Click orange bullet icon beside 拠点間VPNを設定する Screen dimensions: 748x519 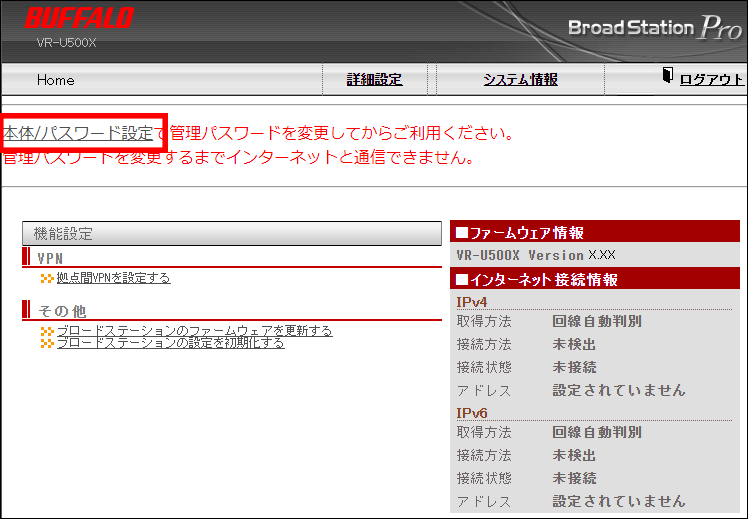pos(47,278)
